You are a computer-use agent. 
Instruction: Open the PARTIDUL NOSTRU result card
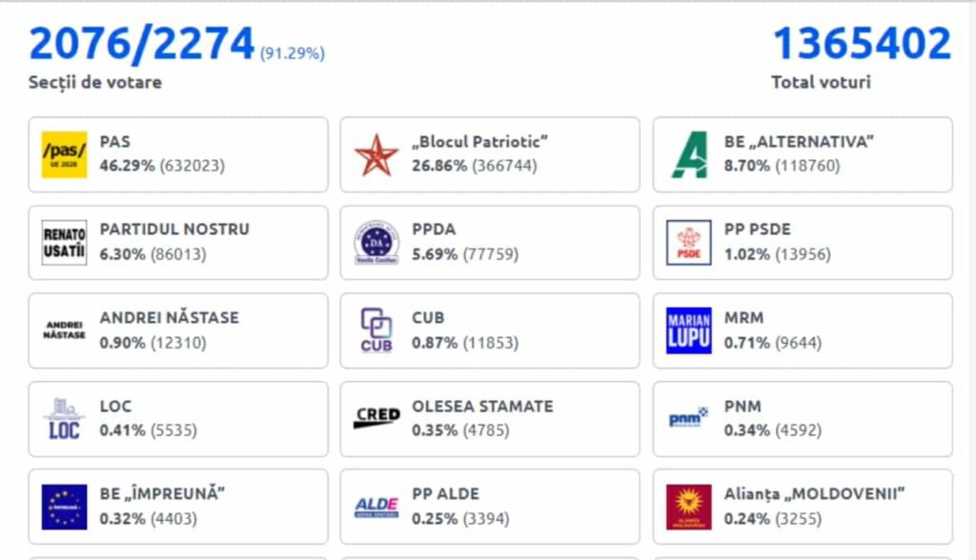[x=178, y=243]
